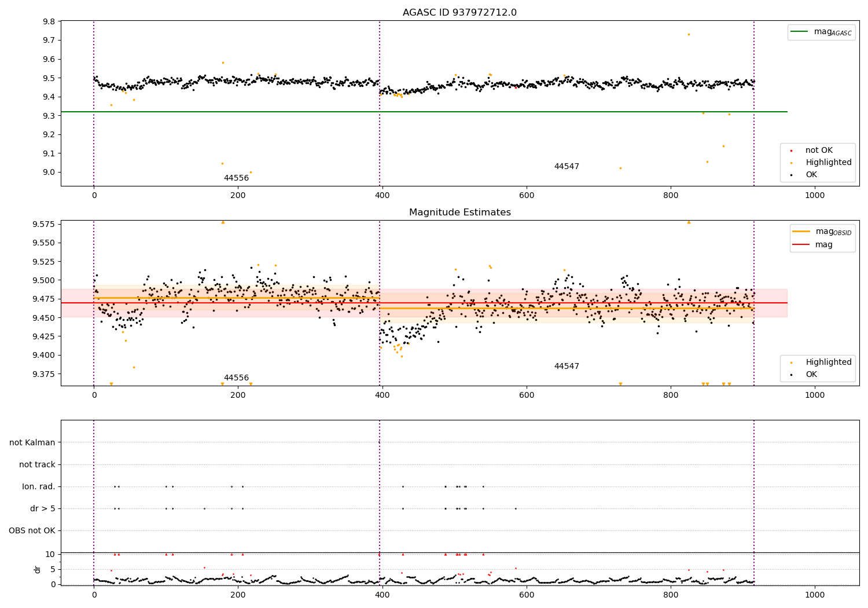
Task: Click the 400 x-axis tick on top plot
Action: [382, 196]
